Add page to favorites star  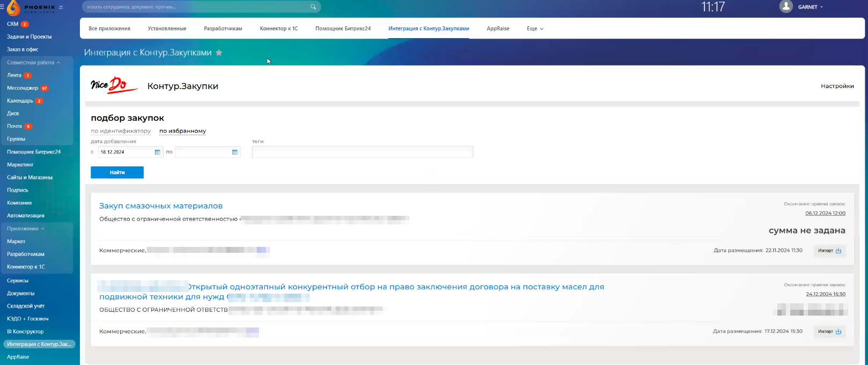point(219,53)
